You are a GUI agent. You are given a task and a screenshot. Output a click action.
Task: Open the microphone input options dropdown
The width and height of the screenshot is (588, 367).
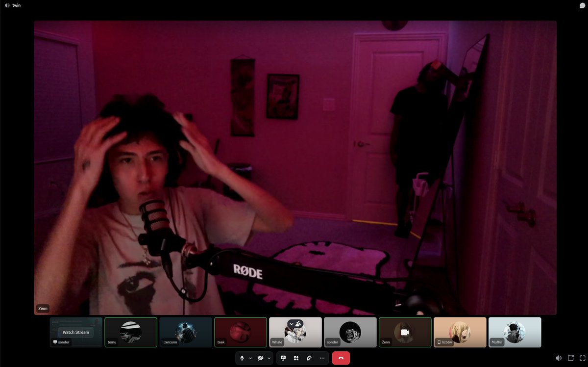tap(250, 358)
